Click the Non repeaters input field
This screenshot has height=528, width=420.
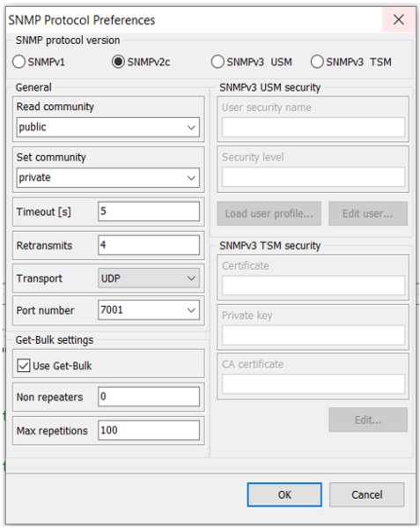[x=149, y=397]
